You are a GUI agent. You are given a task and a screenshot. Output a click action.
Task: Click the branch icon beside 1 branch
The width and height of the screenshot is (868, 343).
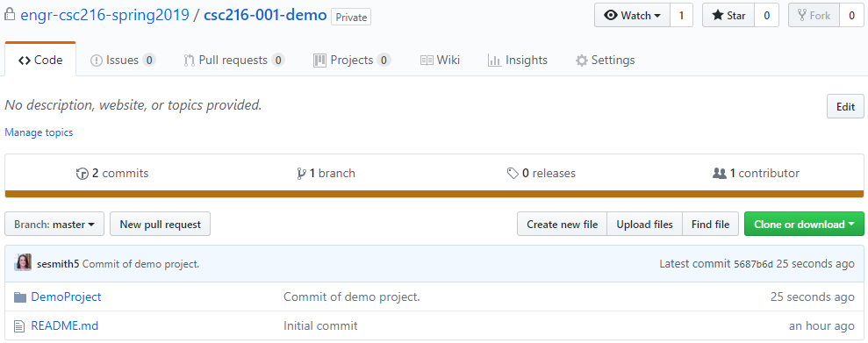(x=302, y=174)
